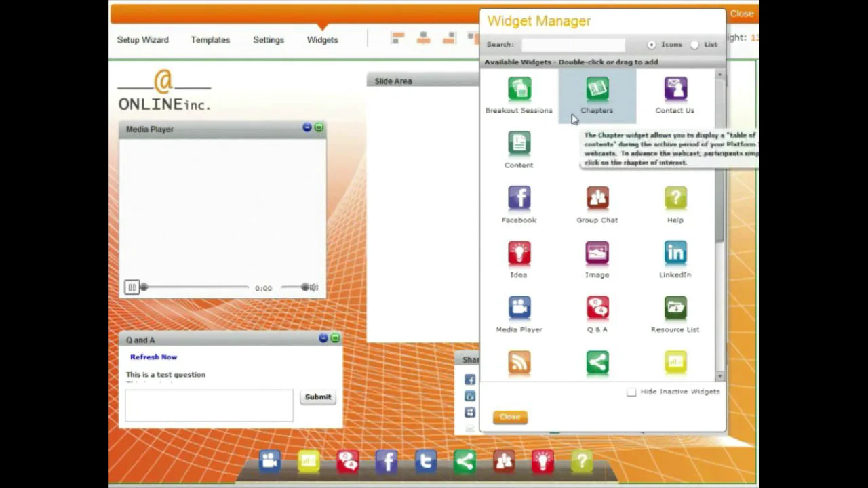Select the Q & A widget in Widget Manager
Screen dimensions: 868x488
point(597,308)
